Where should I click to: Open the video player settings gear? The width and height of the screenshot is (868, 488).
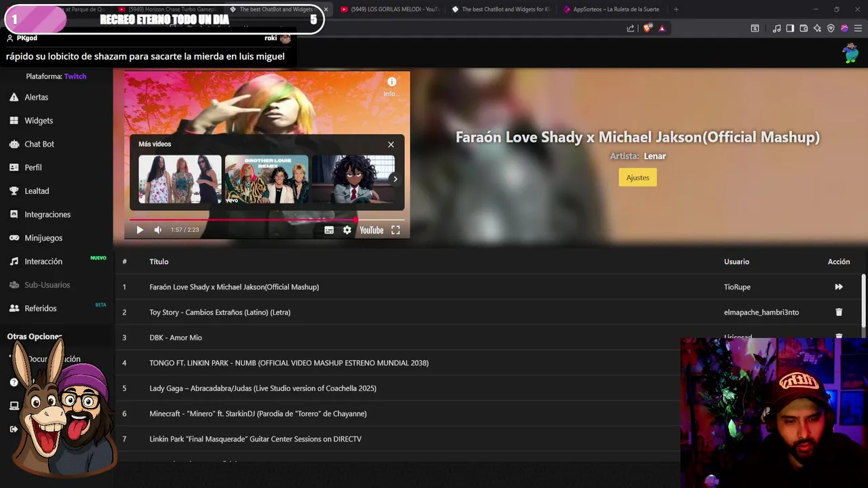click(x=347, y=230)
